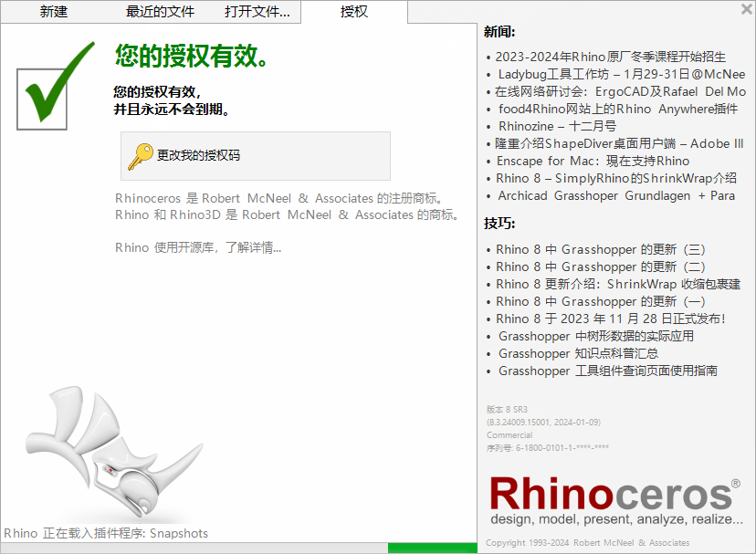Open 隆重介绍ShapeDiver桌面用户端 news item
Viewport: 756px width, 554px height.
[619, 143]
